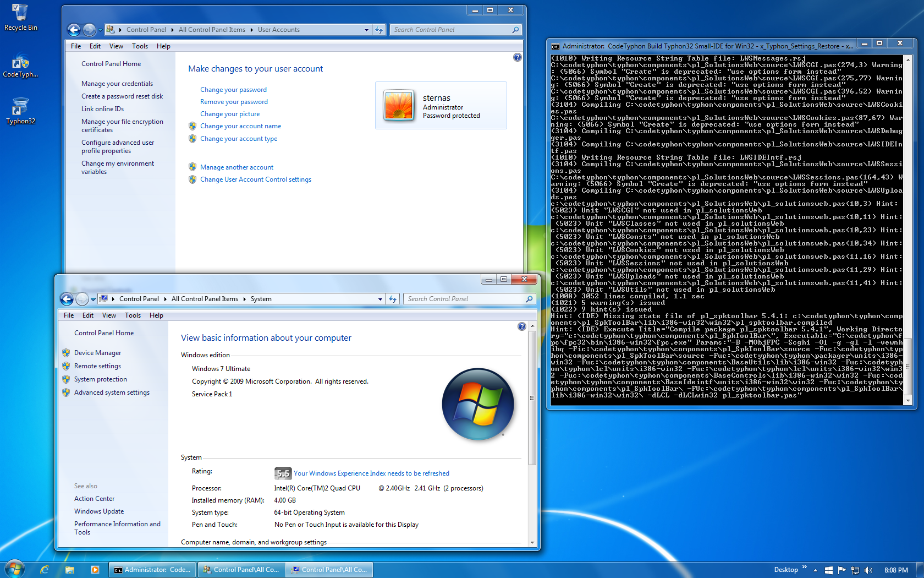Open Windows Media Player taskbar icon

pos(95,570)
